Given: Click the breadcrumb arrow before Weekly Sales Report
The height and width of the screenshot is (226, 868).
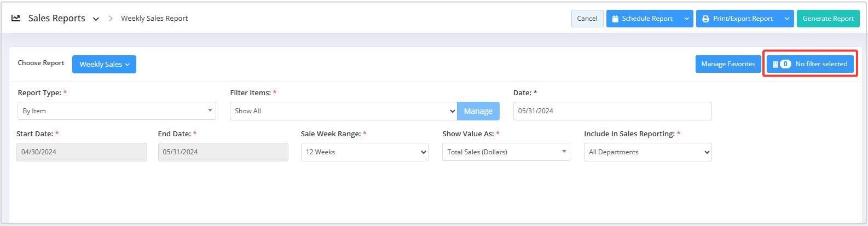Looking at the screenshot, I should [x=111, y=19].
